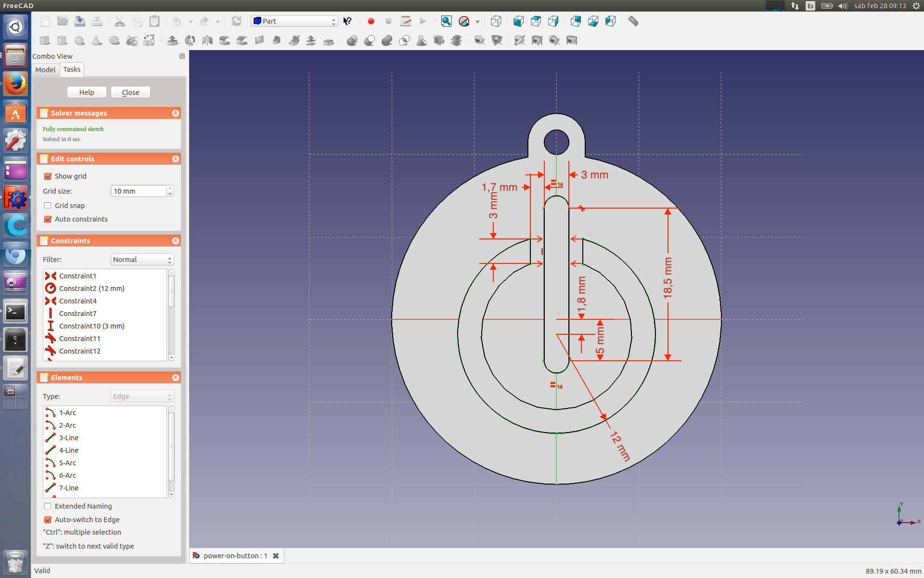
Task: Switch to the Model tab
Action: pos(45,70)
